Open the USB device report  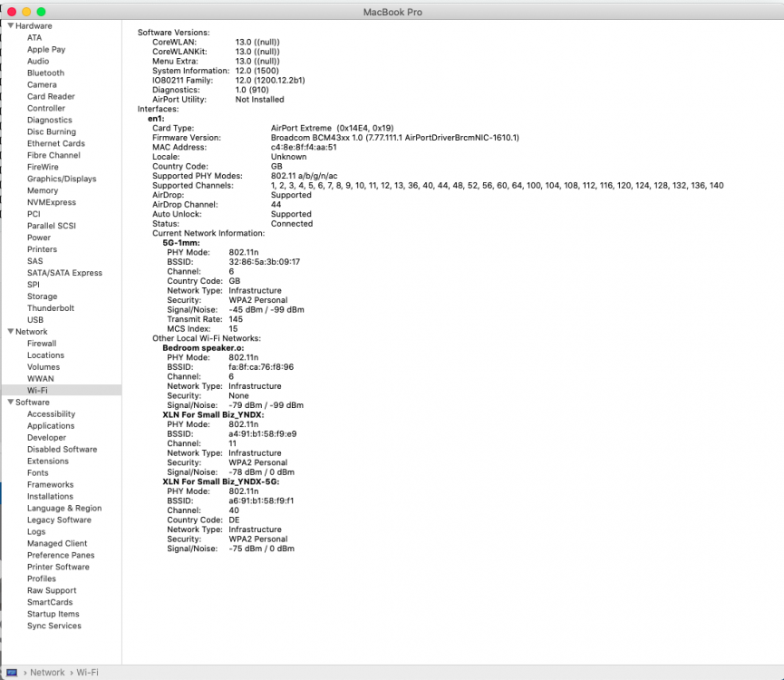click(x=37, y=319)
